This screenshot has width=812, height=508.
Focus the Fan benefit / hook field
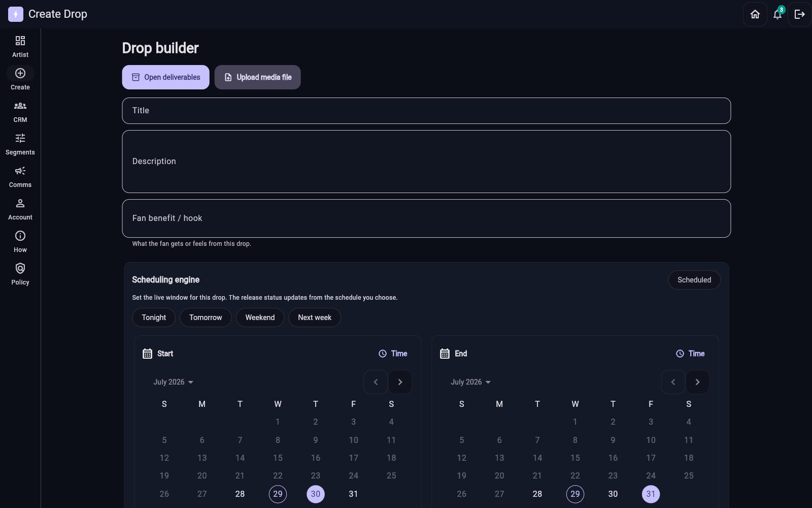(426, 218)
